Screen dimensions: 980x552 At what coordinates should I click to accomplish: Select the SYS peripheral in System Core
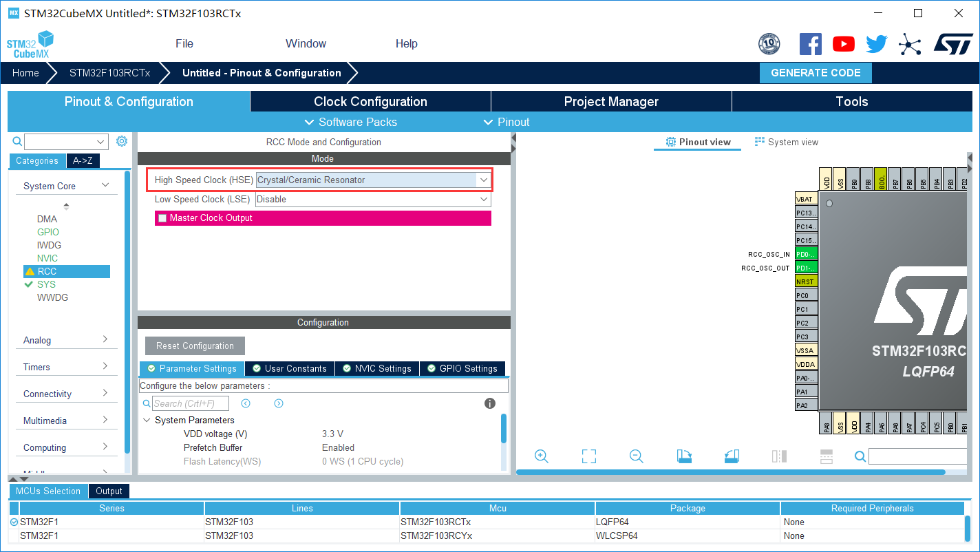pyautogui.click(x=46, y=284)
